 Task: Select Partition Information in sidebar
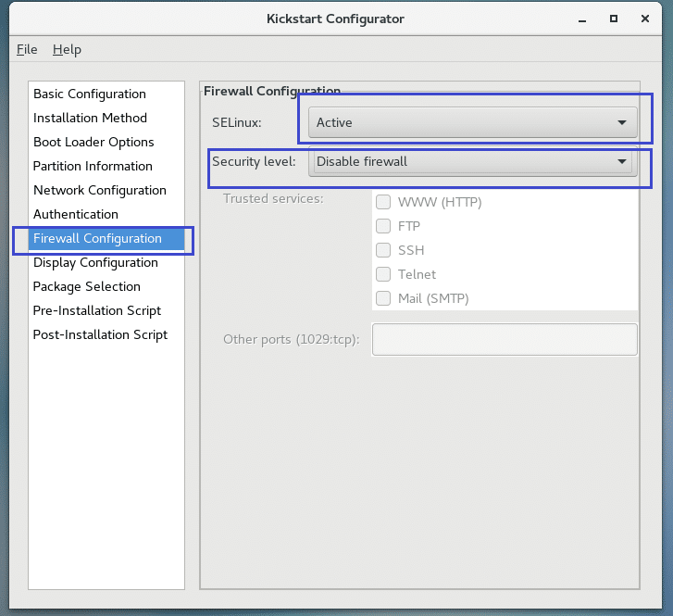93,166
